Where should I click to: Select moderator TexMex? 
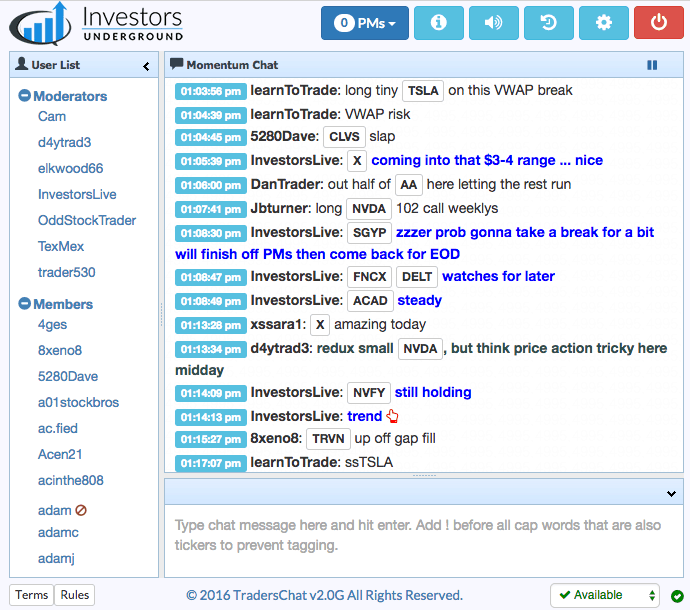(x=61, y=246)
